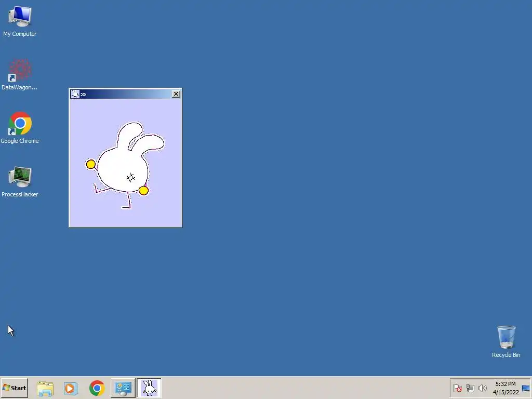Launch the media player from the taskbar
The width and height of the screenshot is (532, 399).
coord(71,388)
